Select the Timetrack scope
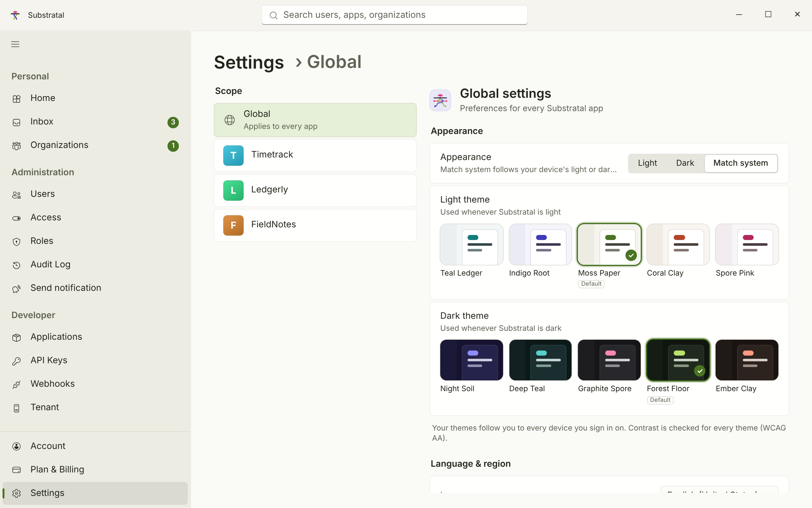Viewport: 812px width, 508px height. 315,156
